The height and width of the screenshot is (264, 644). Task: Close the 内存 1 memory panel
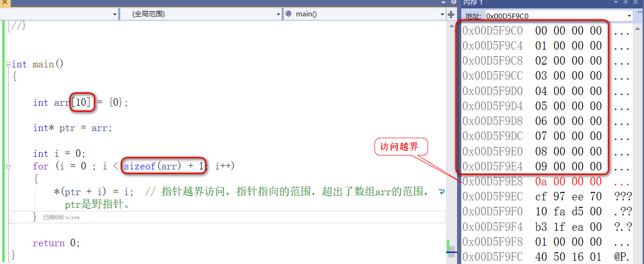tap(636, 2)
